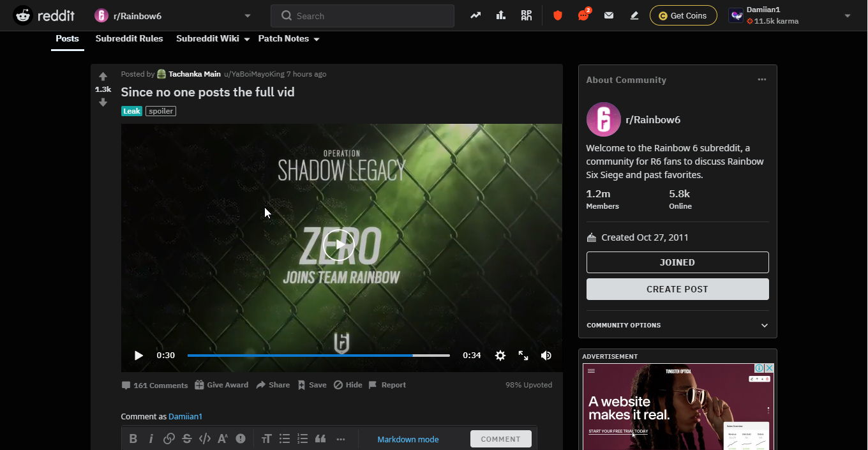
Task: Open chat with notification badge
Action: click(x=583, y=15)
